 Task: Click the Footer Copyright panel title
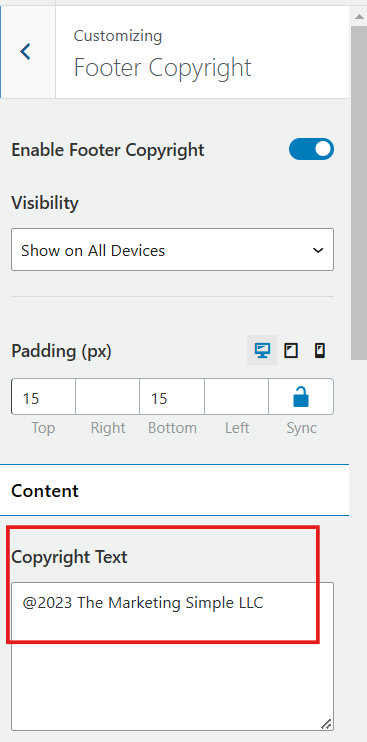pos(163,68)
